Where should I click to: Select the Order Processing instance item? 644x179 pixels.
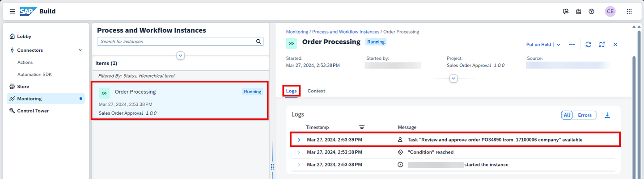pos(180,100)
